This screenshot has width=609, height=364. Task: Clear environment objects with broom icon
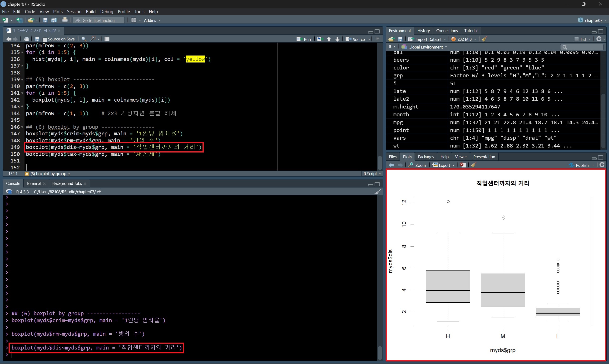coord(484,39)
